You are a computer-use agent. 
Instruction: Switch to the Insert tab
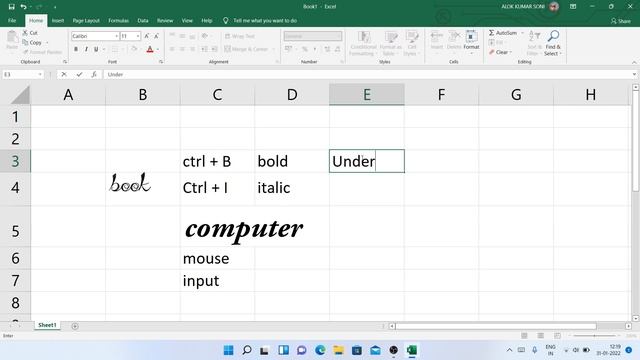point(58,20)
